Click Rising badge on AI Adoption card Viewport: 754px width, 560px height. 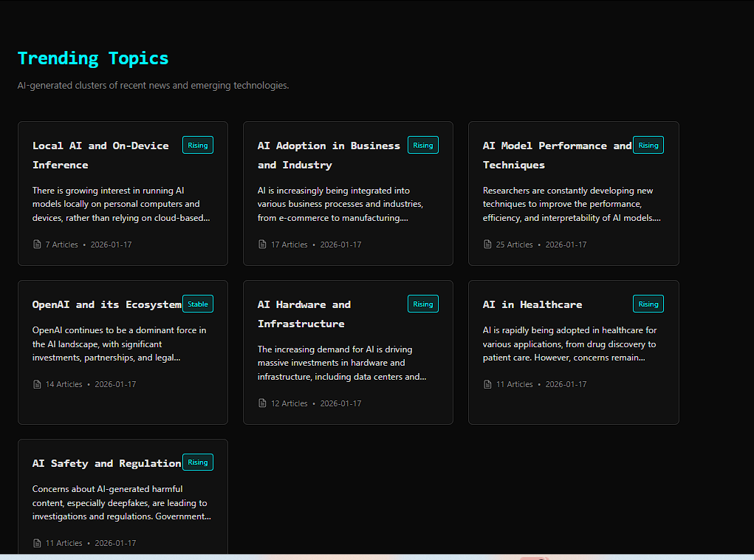(423, 145)
